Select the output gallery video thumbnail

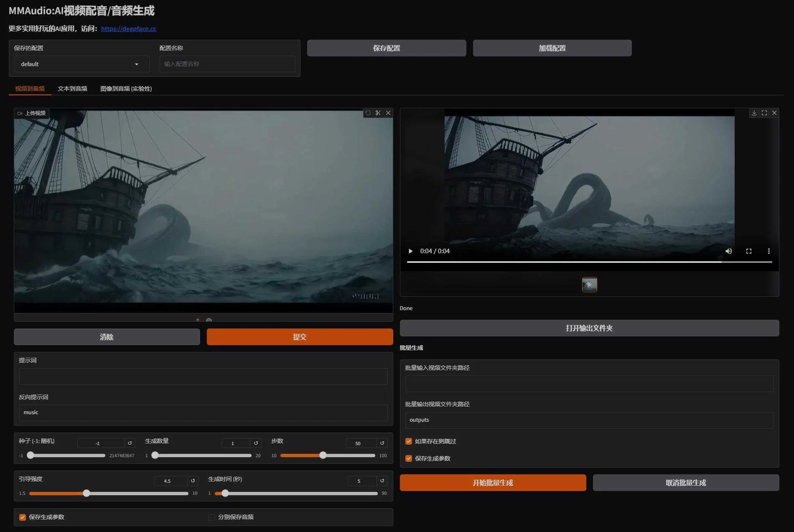590,285
